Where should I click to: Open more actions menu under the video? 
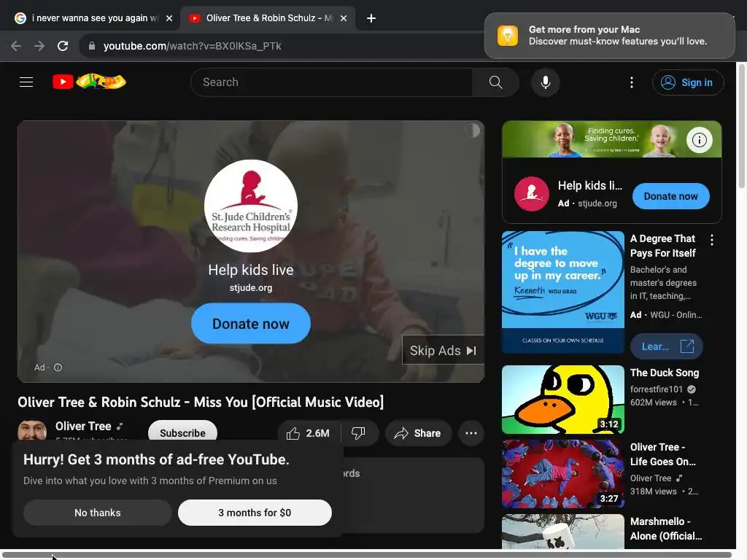click(471, 433)
